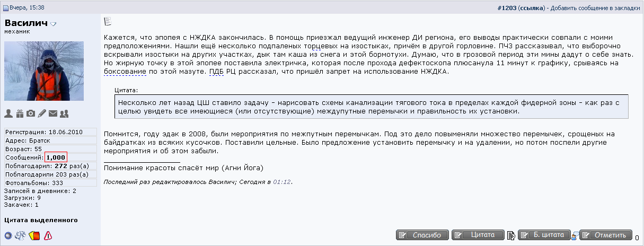Click the pencil diary icon
This screenshot has width=644, height=246.
[x=42, y=113]
